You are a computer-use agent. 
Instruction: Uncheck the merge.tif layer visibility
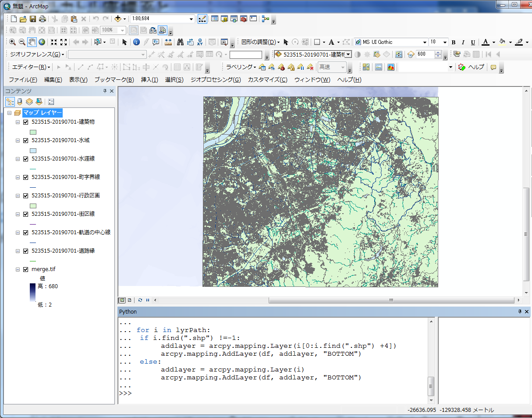[x=26, y=269]
